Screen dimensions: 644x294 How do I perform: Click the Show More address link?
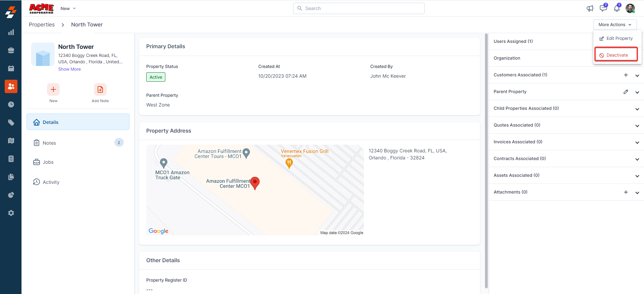click(x=69, y=69)
